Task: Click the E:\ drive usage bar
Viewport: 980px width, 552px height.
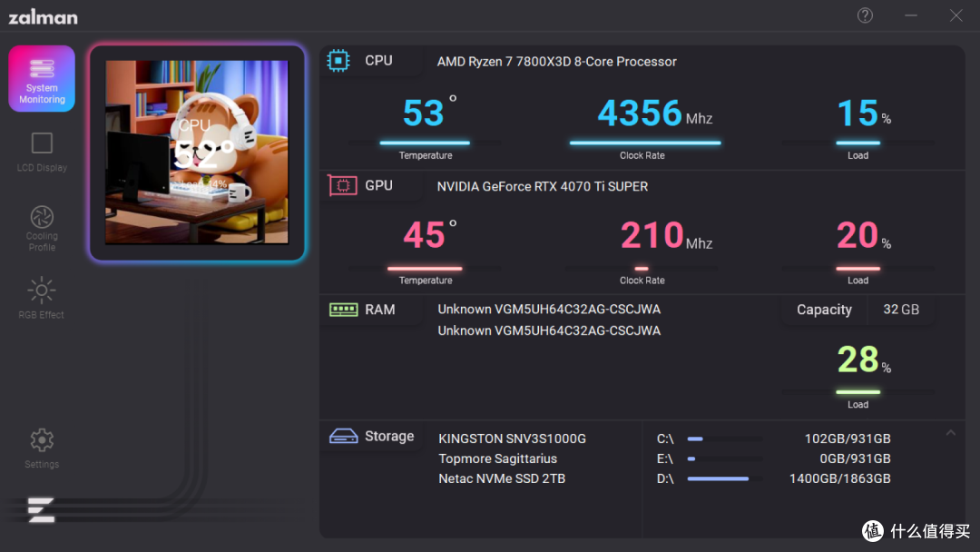Action: (x=725, y=458)
